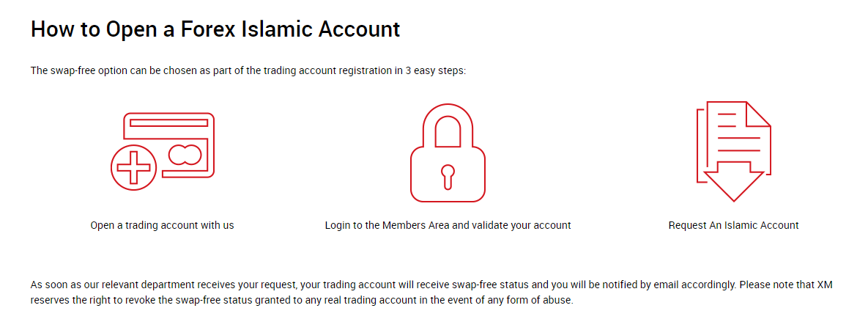Viewport: 868px width, 319px height.
Task: Click the keyhole inside the padlock
Action: [448, 176]
